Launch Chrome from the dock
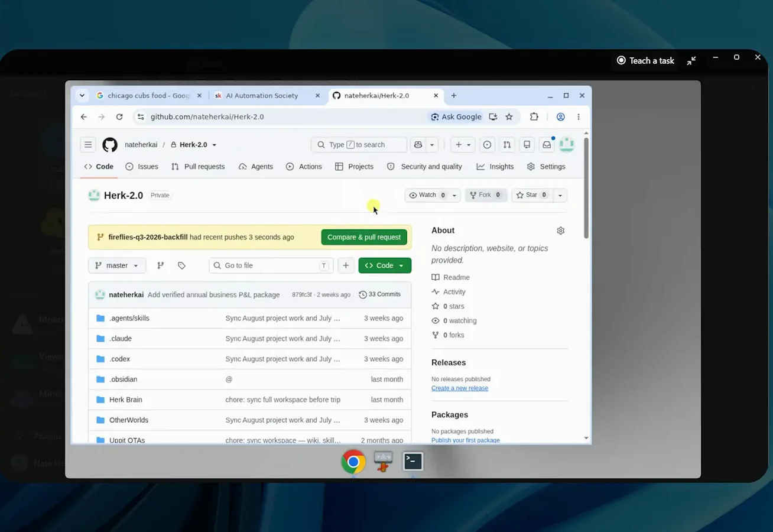Image resolution: width=773 pixels, height=532 pixels. click(353, 462)
